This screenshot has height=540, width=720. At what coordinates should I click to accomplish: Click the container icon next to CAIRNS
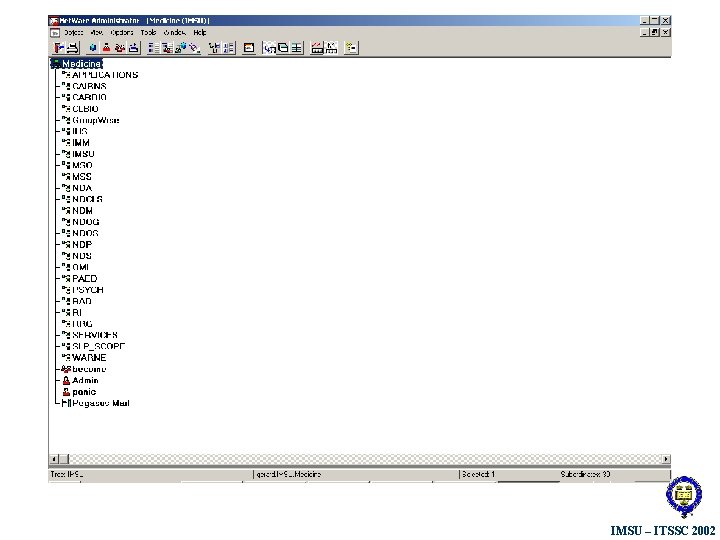(66, 86)
